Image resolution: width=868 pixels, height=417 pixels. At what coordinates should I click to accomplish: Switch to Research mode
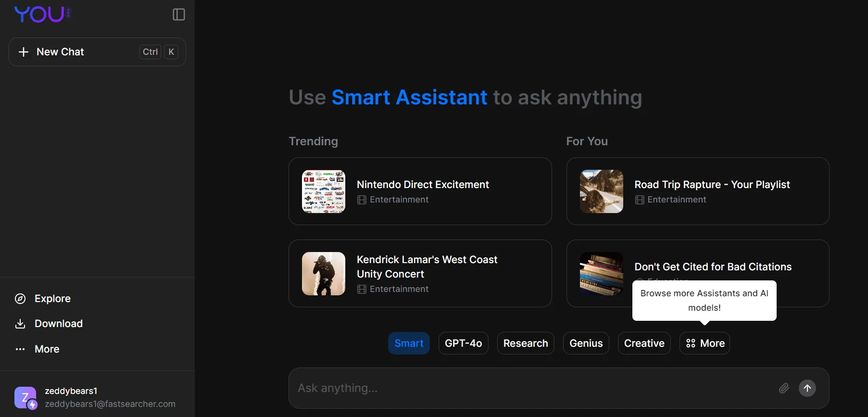tap(526, 343)
